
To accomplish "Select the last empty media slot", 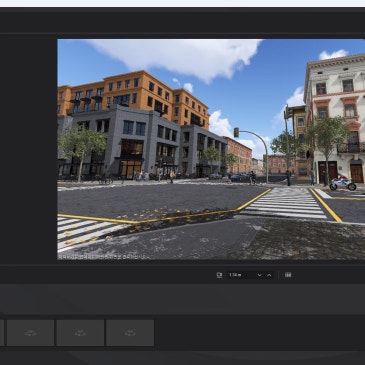I will tap(130, 333).
